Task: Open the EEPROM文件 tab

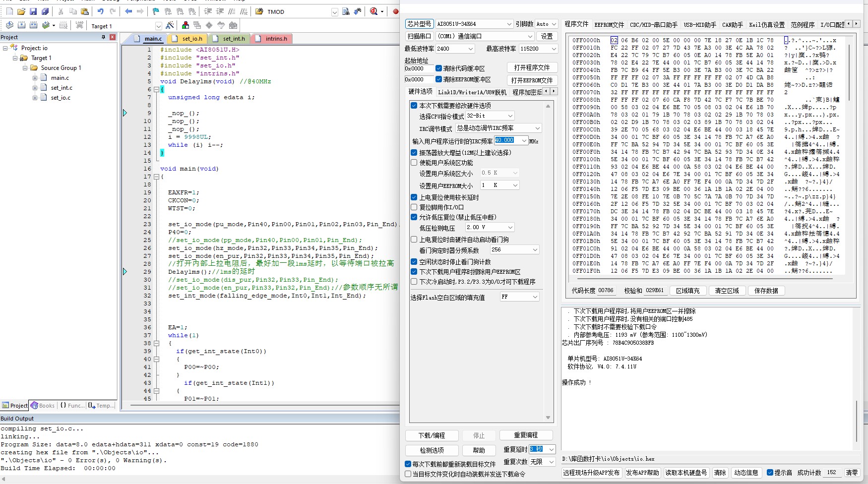Action: tap(609, 24)
